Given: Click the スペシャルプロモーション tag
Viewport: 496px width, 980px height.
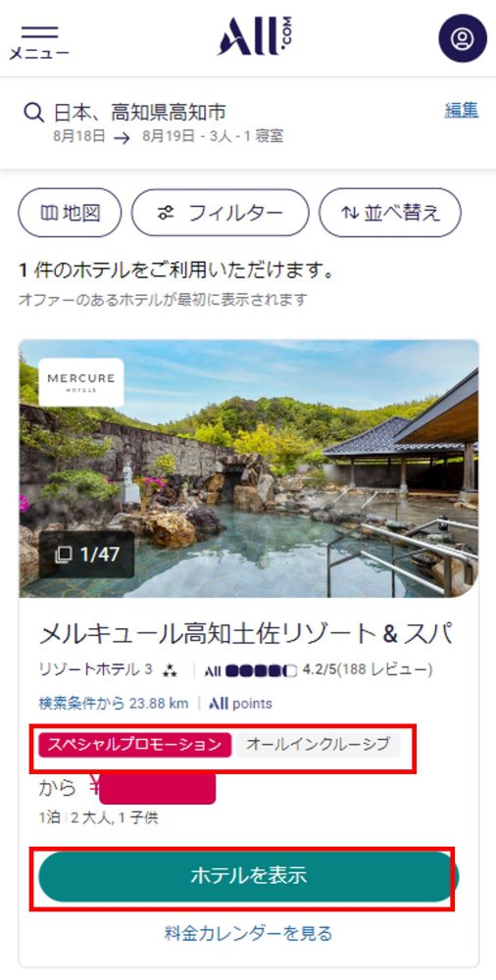Looking at the screenshot, I should pyautogui.click(x=135, y=745).
